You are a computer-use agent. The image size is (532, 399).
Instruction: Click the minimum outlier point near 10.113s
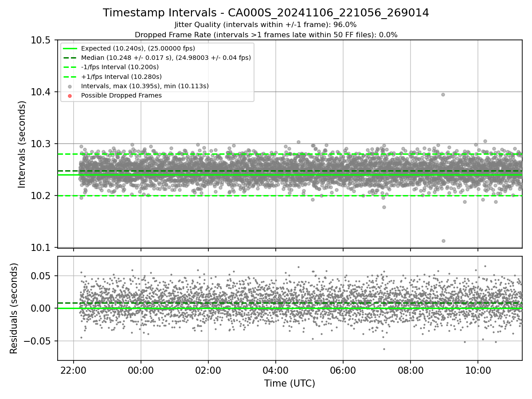pos(443,241)
